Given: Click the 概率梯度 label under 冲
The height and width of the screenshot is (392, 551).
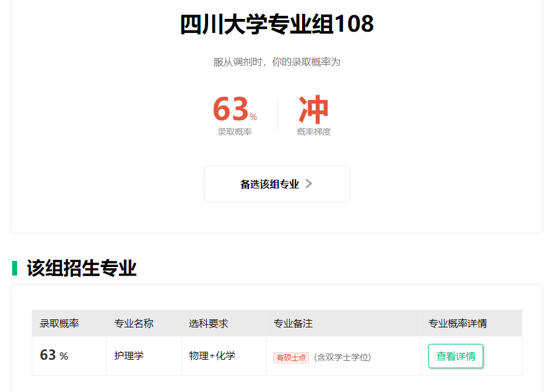Looking at the screenshot, I should coord(314,132).
